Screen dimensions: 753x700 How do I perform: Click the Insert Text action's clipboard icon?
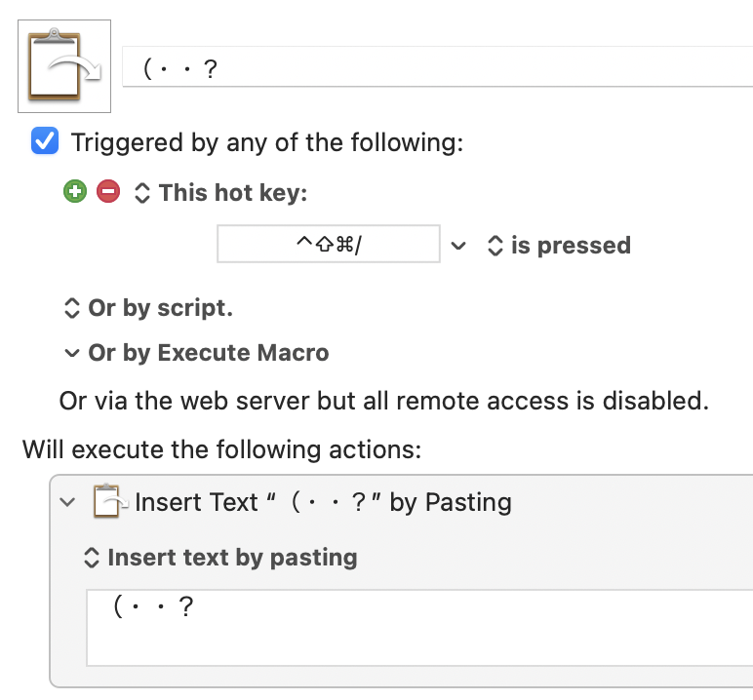click(x=110, y=501)
